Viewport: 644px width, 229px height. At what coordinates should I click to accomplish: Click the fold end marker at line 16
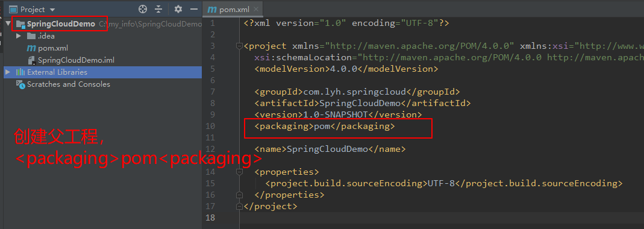[239, 195]
